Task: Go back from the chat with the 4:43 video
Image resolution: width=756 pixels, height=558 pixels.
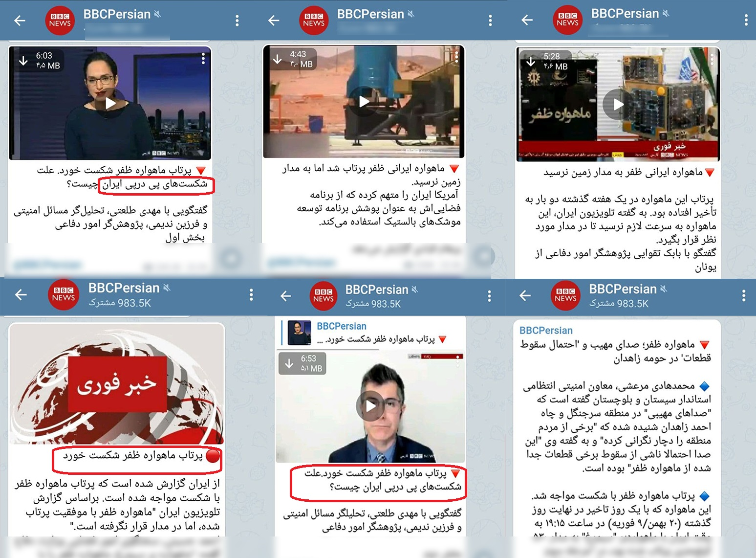Action: coord(274,21)
